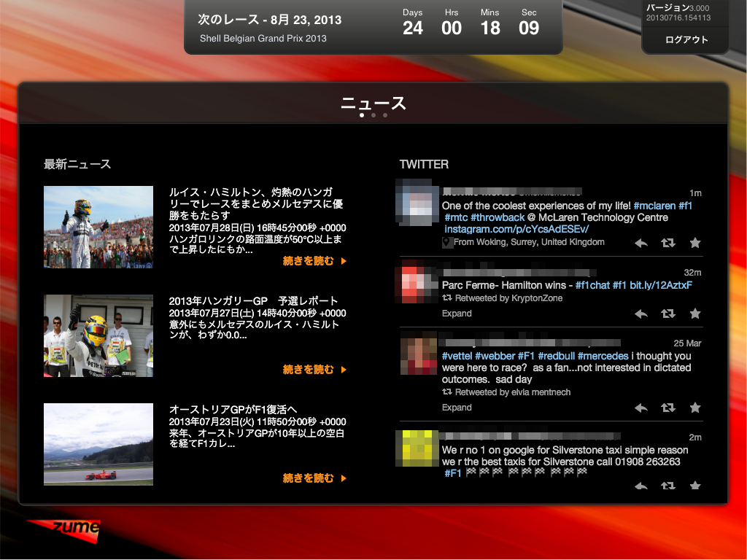Screen dimensions: 747x560
Task: Retweet the #vettel #webber tweet
Action: (668, 408)
